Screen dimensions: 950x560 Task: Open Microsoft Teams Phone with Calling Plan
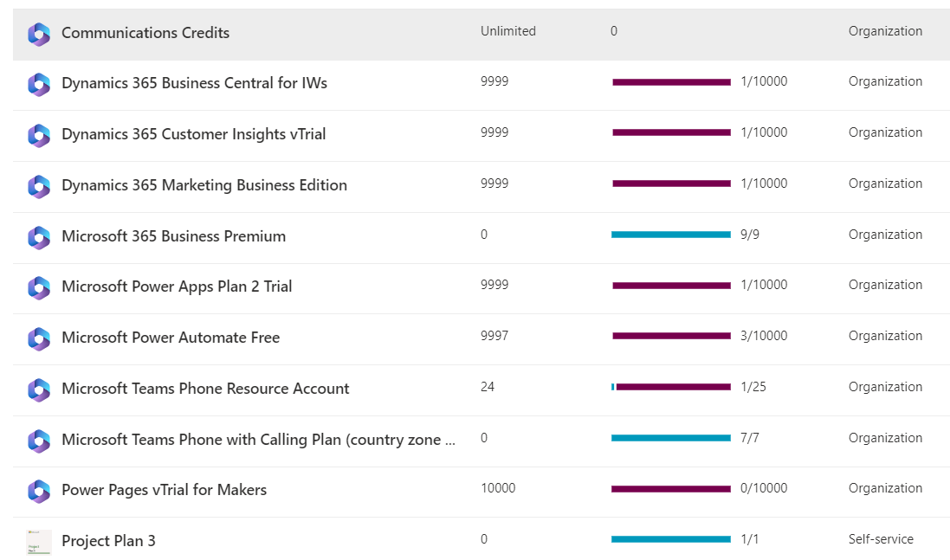tap(258, 440)
